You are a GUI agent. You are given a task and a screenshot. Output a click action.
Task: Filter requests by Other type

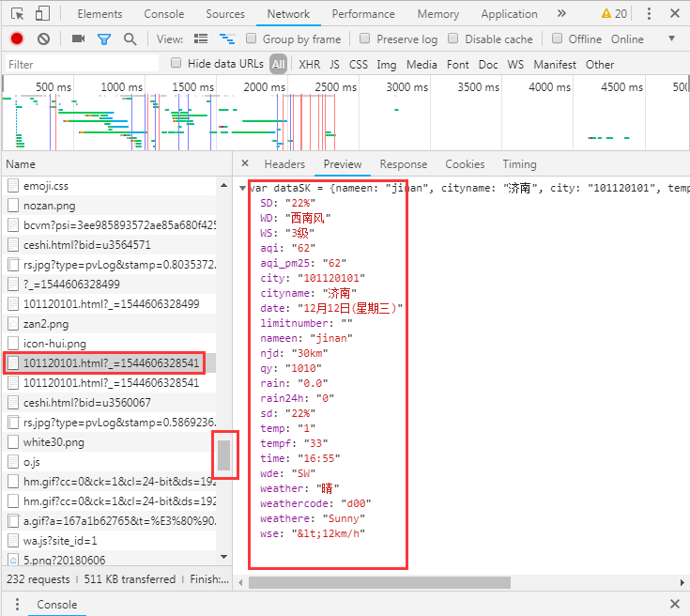[599, 64]
